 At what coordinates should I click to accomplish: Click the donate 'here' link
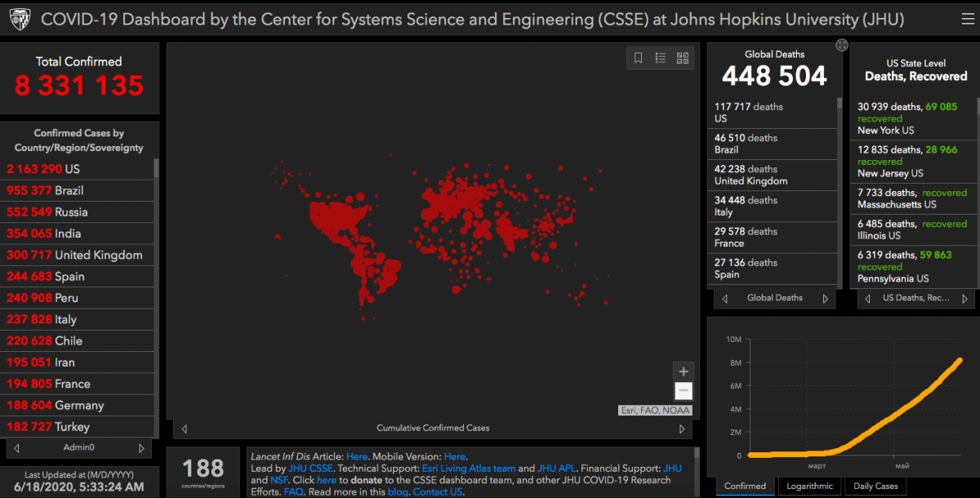coord(327,480)
